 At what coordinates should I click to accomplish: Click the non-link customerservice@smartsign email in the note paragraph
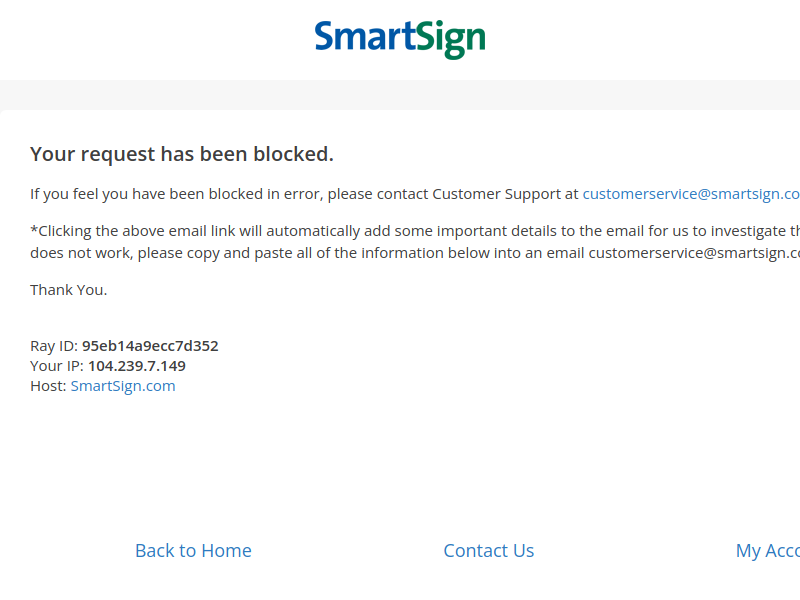(x=694, y=253)
